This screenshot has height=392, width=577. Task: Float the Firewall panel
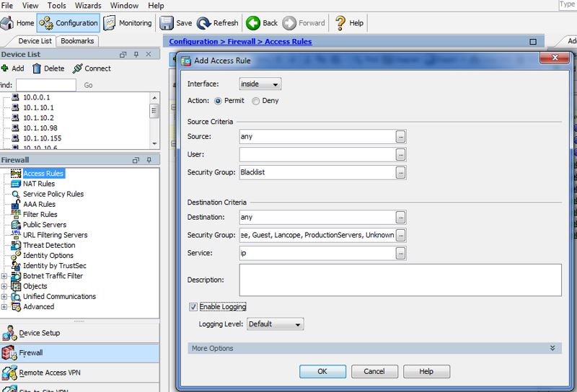(x=136, y=160)
